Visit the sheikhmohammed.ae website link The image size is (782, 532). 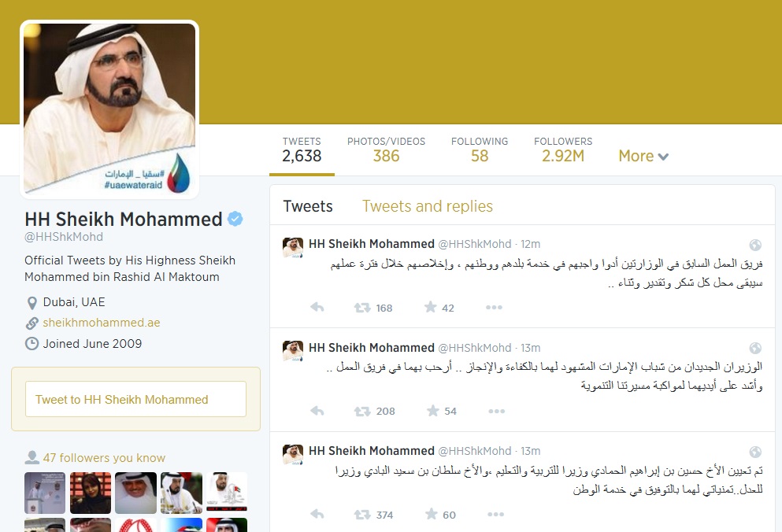coord(102,323)
